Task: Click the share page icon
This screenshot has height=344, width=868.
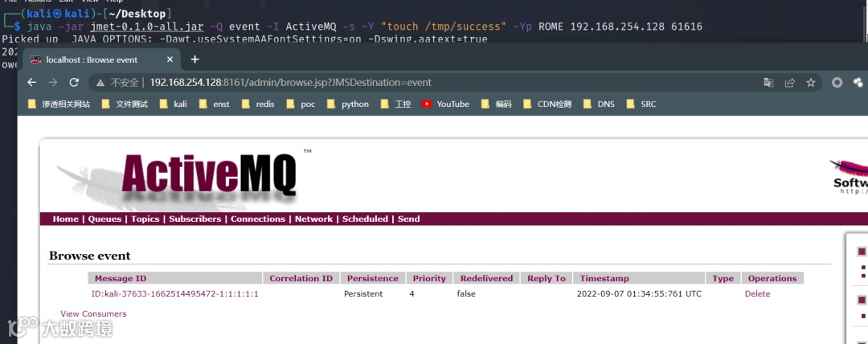Action: (x=790, y=83)
